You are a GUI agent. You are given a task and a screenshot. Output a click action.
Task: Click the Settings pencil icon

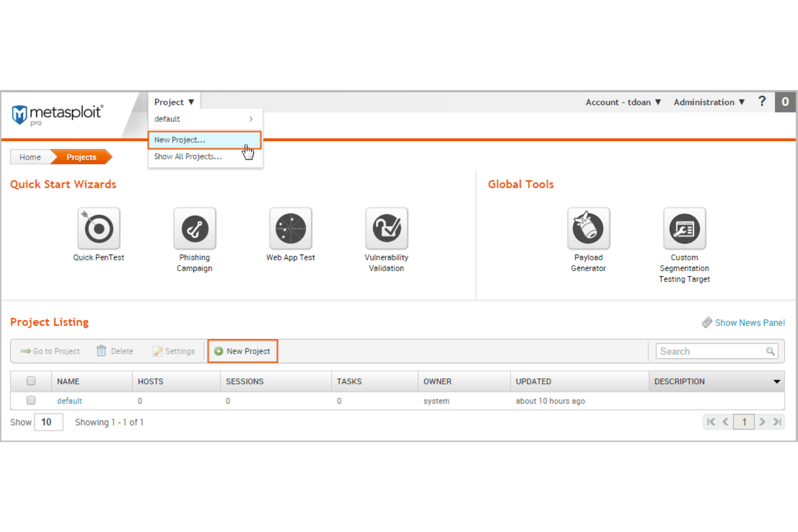tap(158, 351)
